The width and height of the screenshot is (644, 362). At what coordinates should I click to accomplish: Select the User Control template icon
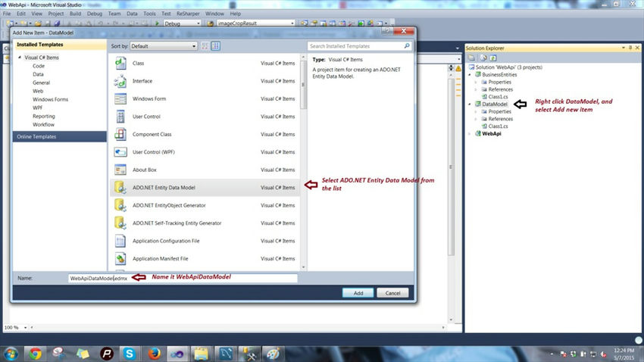click(120, 117)
